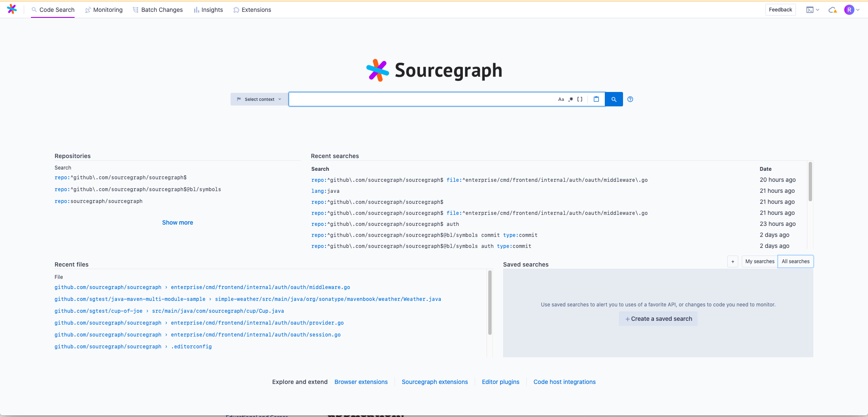Open Browser extensions link
The width and height of the screenshot is (868, 417).
point(361,382)
